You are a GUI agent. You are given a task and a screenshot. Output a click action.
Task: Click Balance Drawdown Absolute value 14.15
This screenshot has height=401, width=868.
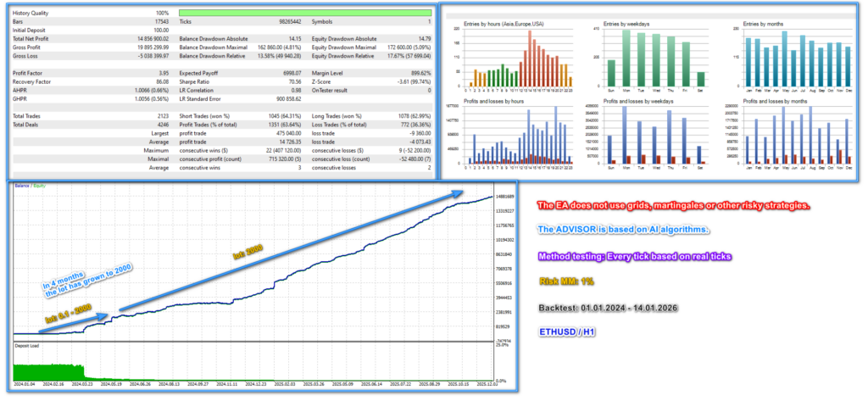295,39
